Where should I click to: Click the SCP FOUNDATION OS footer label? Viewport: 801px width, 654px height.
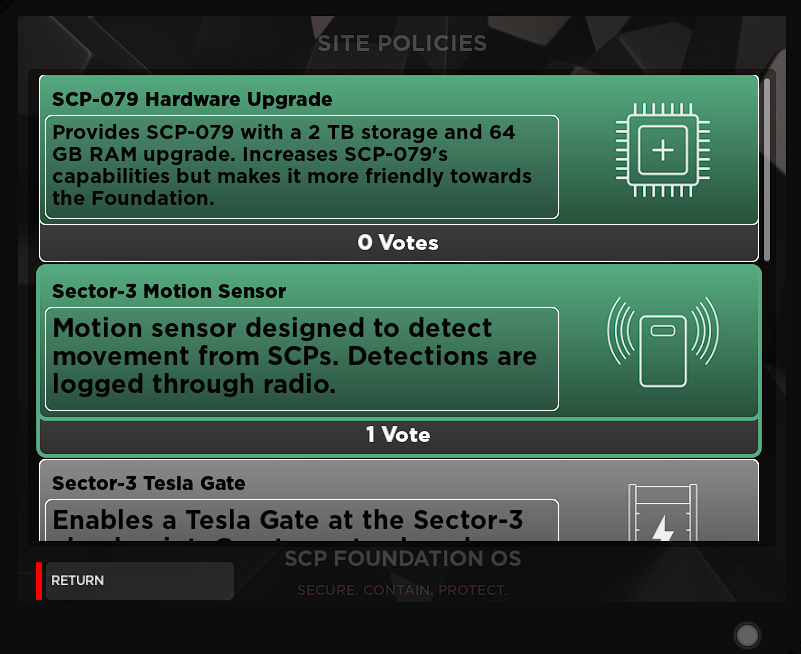click(x=402, y=559)
